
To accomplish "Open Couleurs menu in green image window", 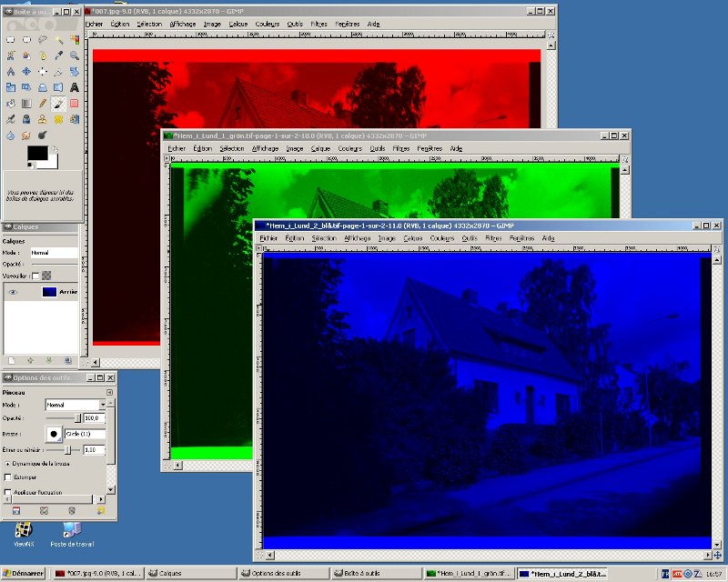I will 349,148.
